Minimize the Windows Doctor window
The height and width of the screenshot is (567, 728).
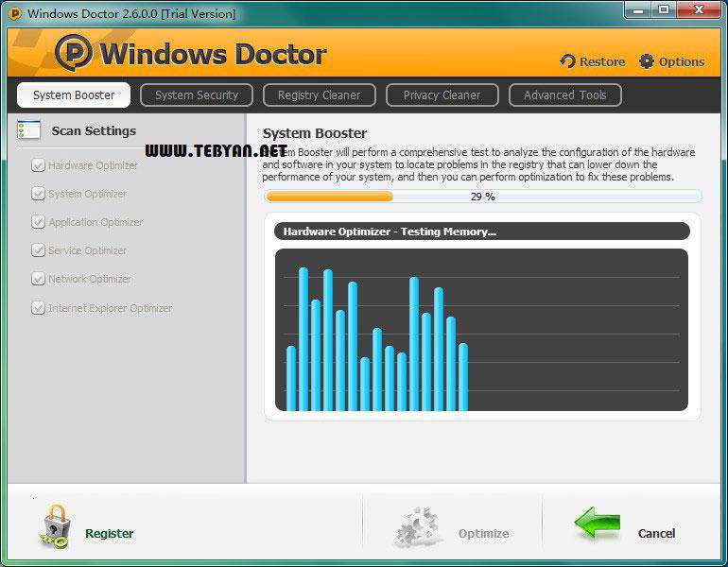(x=638, y=9)
